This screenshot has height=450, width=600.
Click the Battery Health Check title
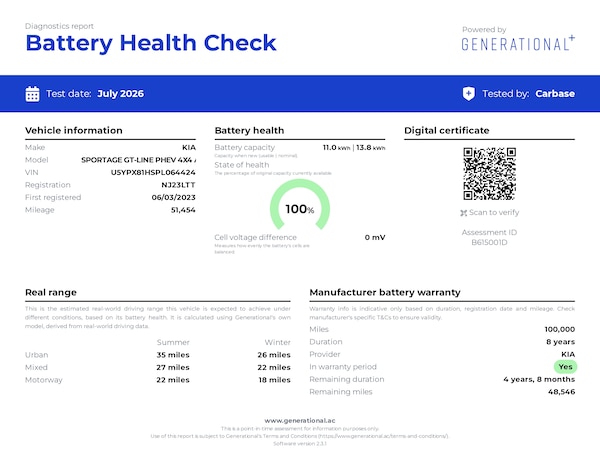(x=151, y=43)
